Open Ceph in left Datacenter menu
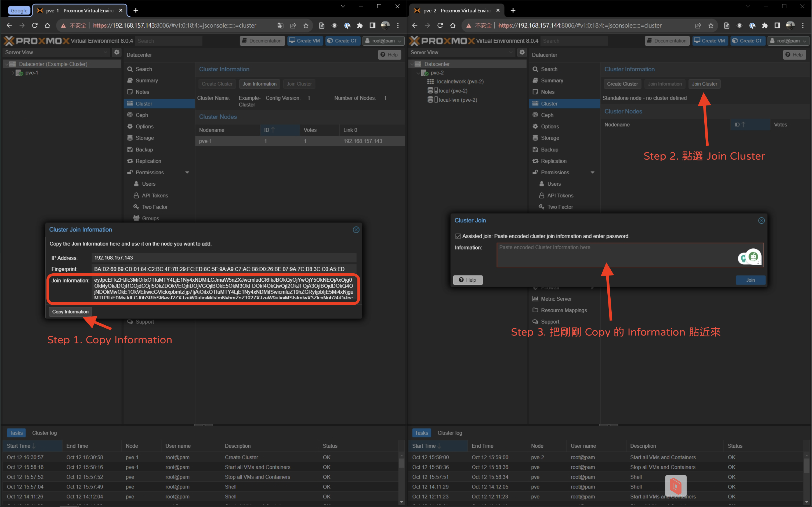The image size is (812, 507). point(142,115)
